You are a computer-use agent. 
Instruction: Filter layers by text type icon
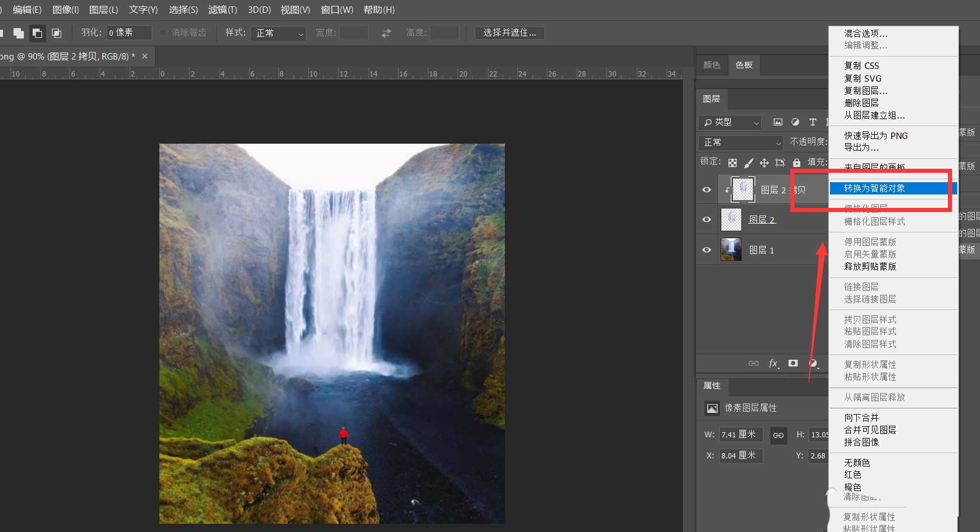[x=812, y=122]
